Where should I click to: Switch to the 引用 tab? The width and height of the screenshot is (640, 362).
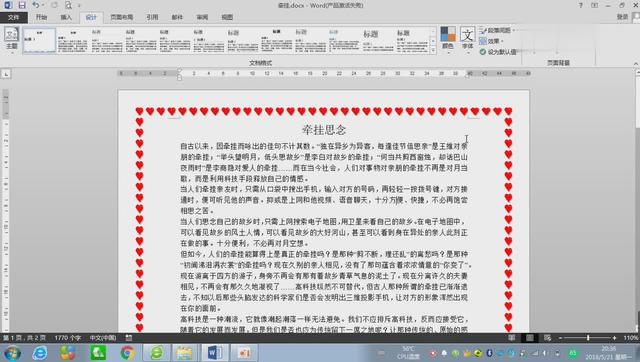[x=152, y=17]
